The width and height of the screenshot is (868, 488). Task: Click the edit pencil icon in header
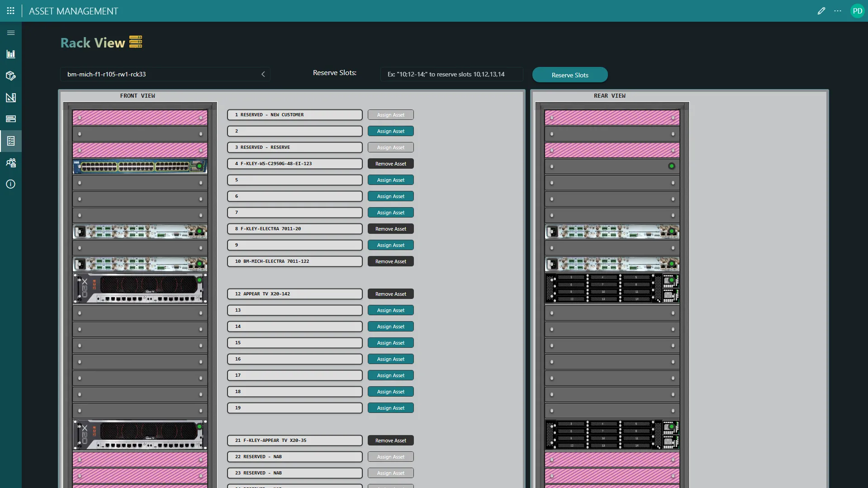pos(821,11)
